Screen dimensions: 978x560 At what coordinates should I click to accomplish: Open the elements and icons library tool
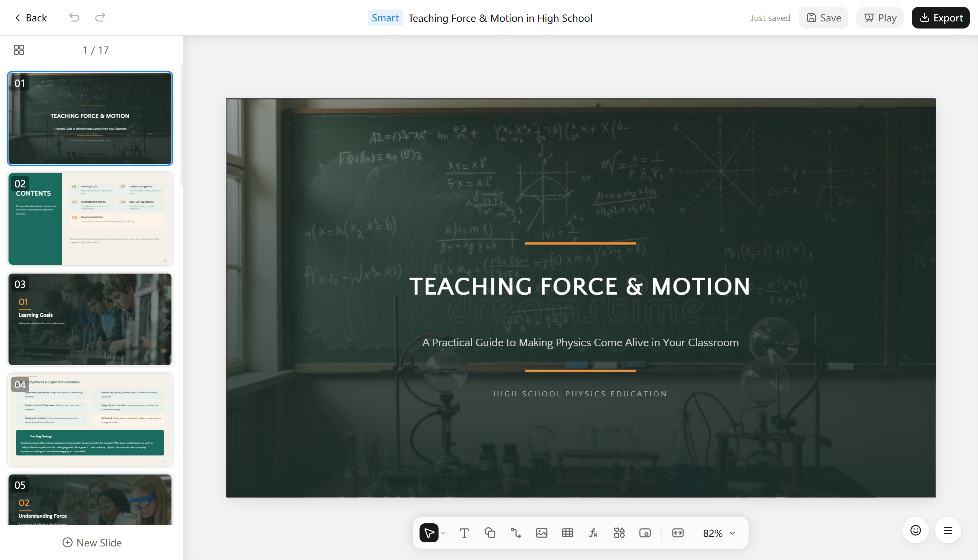tap(619, 533)
